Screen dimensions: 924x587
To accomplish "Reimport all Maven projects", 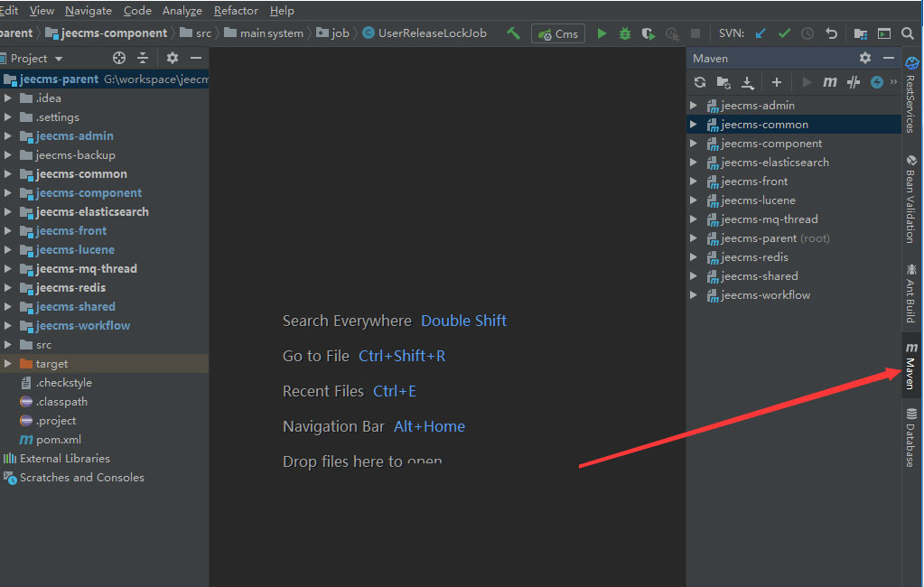I will coord(699,82).
